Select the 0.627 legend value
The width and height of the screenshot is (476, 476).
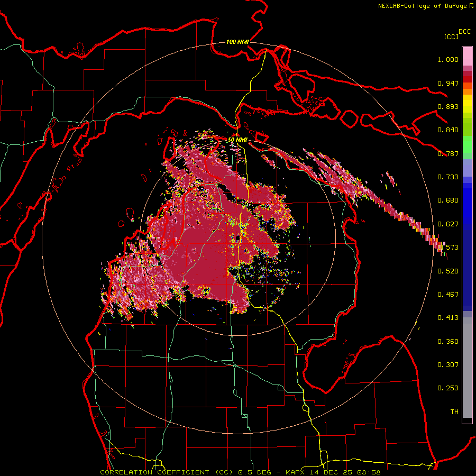[x=448, y=224]
